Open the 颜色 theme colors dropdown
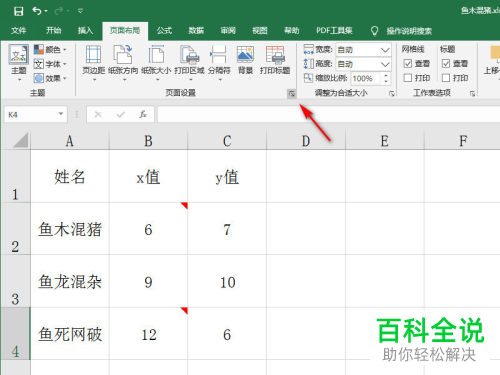This screenshot has width=500, height=375. click(50, 50)
